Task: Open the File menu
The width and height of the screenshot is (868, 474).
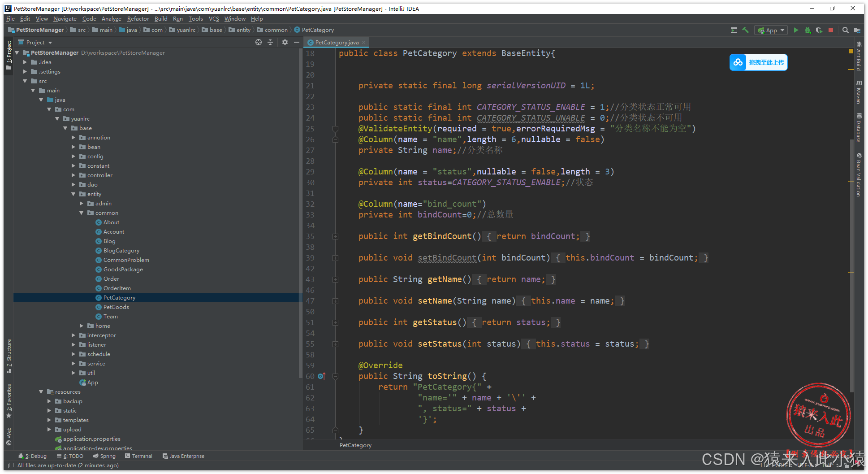Action: [10, 19]
